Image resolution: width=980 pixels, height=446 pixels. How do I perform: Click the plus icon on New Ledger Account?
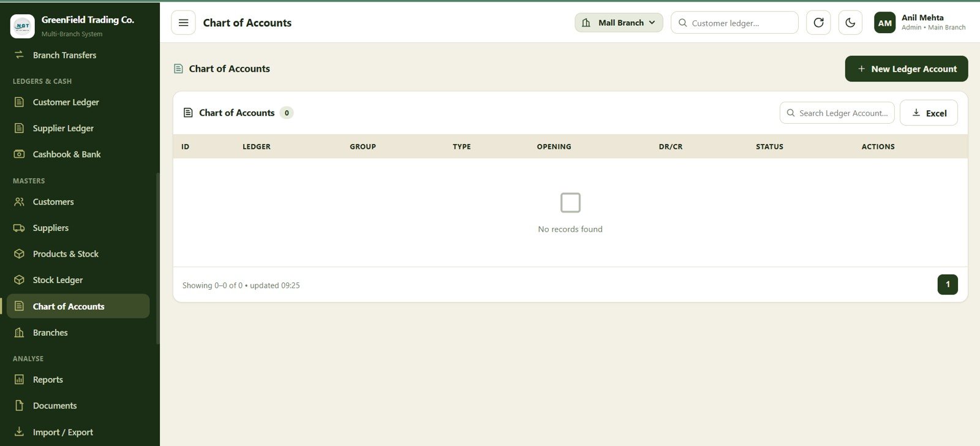(x=861, y=69)
